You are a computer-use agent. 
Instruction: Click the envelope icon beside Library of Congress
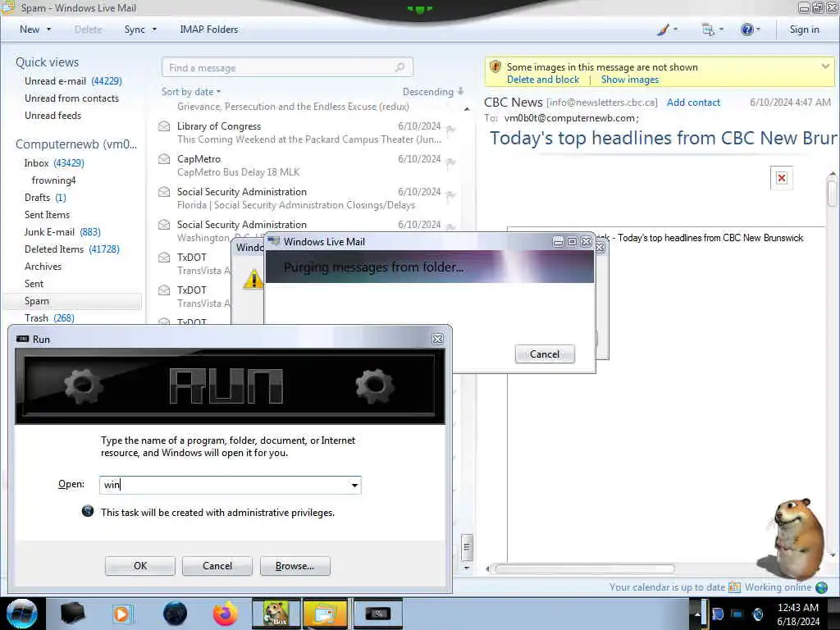164,126
